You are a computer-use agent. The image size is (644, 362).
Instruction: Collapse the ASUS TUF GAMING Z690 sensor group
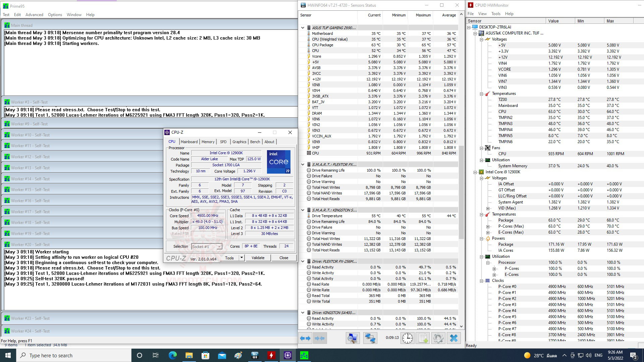tap(303, 28)
